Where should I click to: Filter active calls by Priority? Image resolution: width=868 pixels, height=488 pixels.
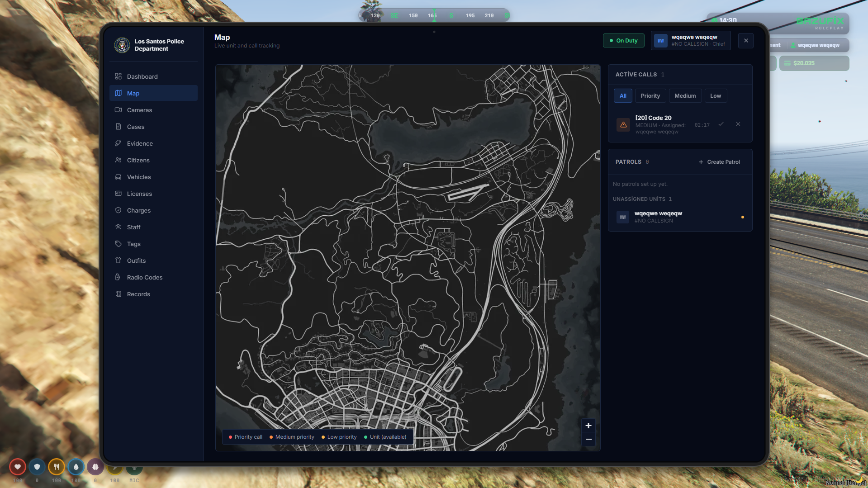pos(650,96)
